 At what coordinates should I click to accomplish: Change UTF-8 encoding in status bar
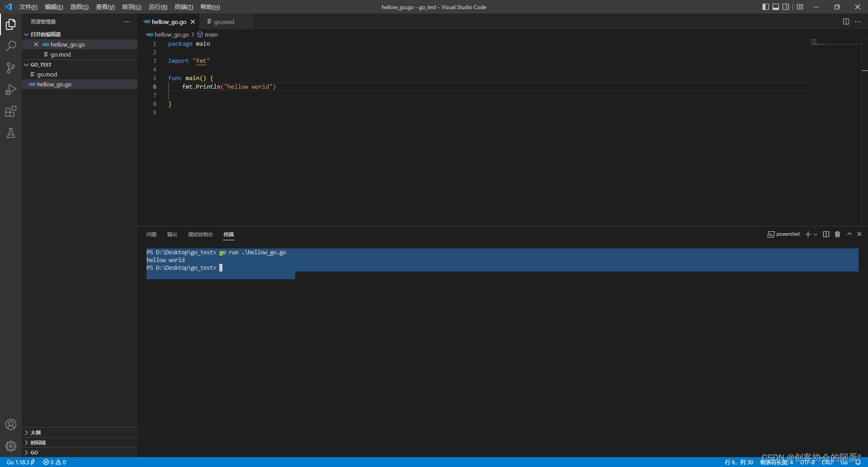[807, 462]
